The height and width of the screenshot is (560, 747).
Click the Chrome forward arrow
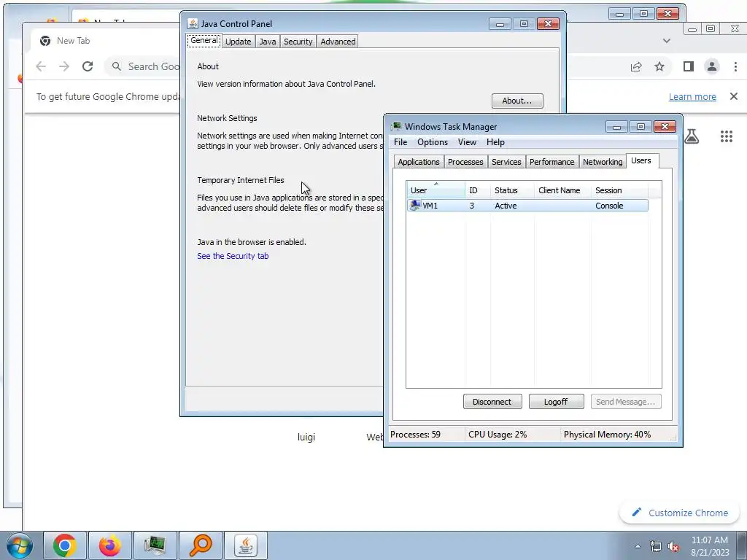tap(64, 66)
